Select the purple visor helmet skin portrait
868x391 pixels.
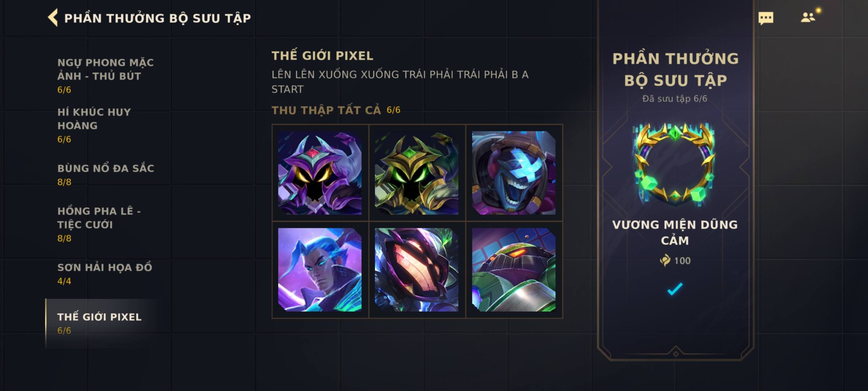417,270
